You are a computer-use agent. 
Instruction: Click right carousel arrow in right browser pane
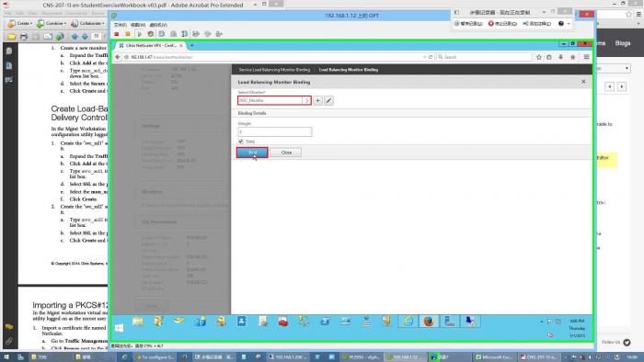[622, 86]
